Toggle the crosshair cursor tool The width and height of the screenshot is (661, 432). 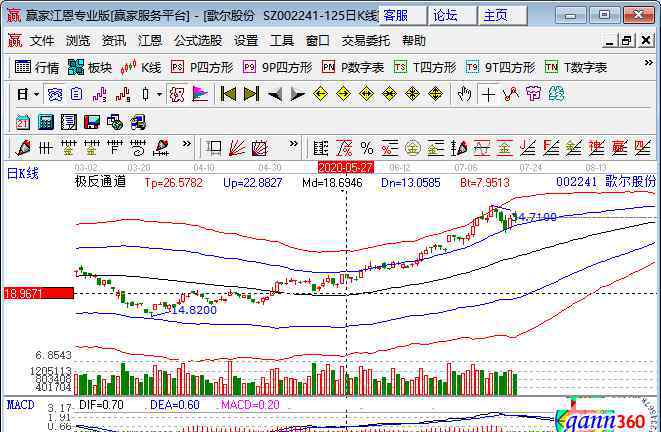[x=488, y=94]
